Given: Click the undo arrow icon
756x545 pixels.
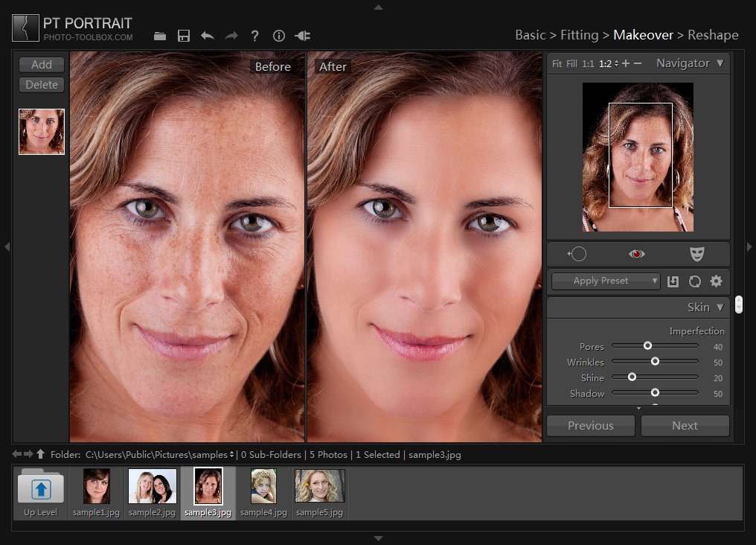Looking at the screenshot, I should 208,36.
